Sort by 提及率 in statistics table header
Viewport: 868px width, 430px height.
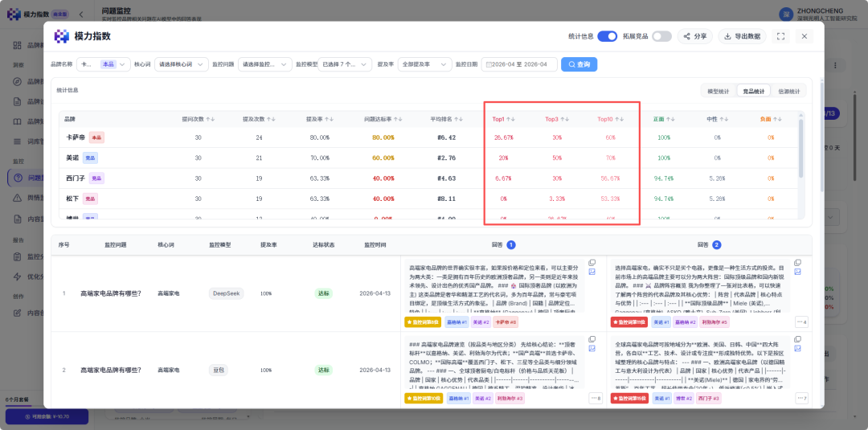[x=331, y=119]
